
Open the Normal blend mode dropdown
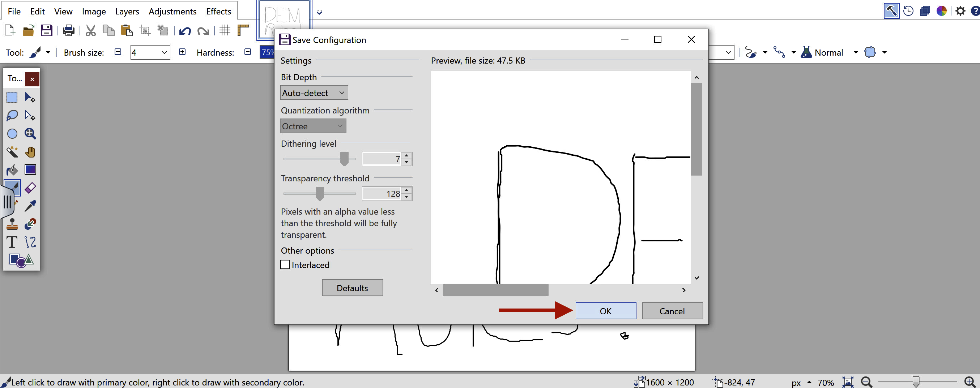pyautogui.click(x=856, y=52)
